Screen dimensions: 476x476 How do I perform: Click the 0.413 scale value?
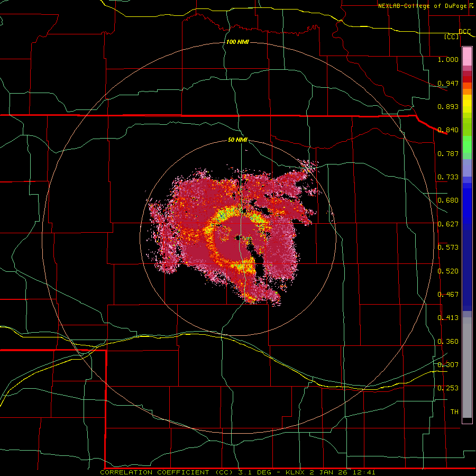coord(448,318)
